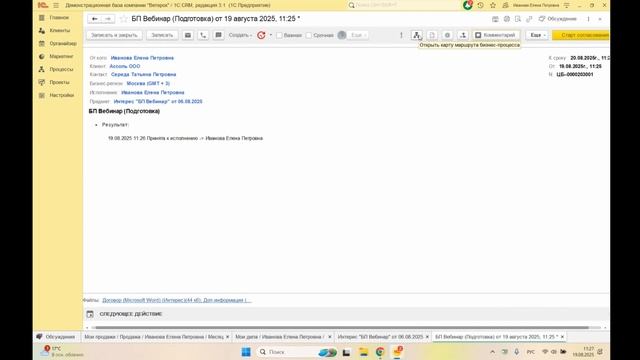Add document to favorites with star
The height and width of the screenshot is (360, 640).
pyautogui.click(x=124, y=19)
